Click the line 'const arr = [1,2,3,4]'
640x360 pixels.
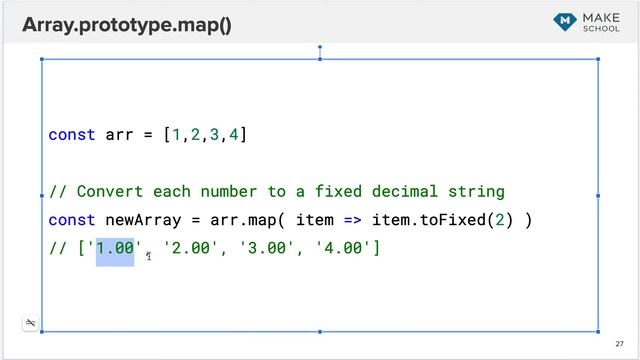pyautogui.click(x=148, y=135)
